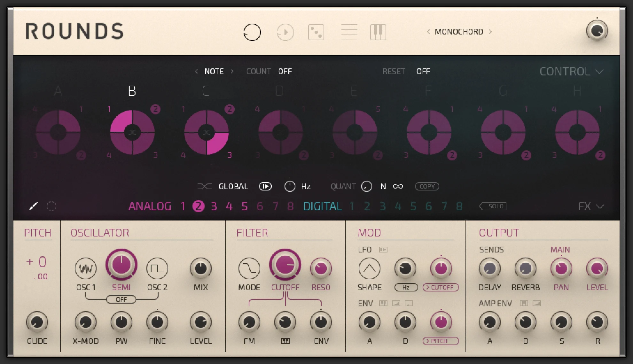Click the OSC 1 noise waveform icon
Image resolution: width=633 pixels, height=364 pixels.
click(85, 268)
